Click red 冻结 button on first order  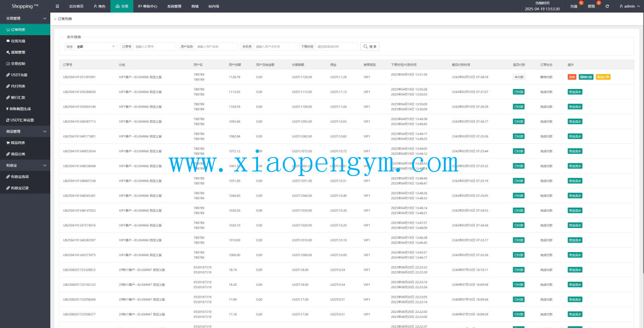point(572,77)
